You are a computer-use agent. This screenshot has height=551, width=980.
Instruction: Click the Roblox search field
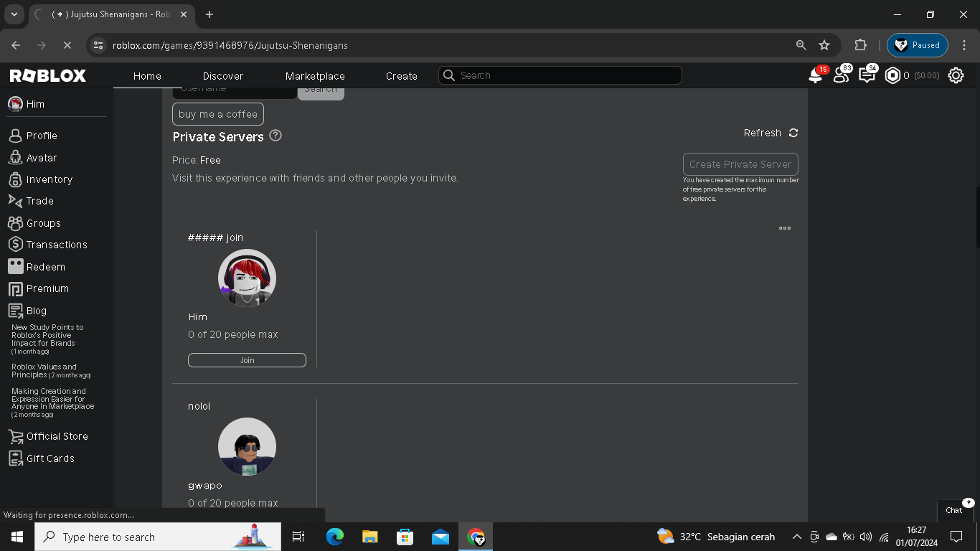click(x=560, y=75)
